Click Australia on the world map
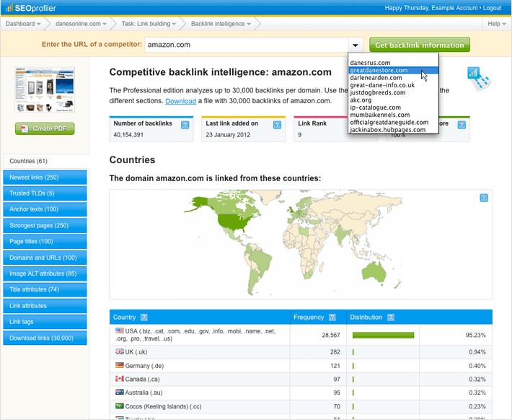This screenshot has height=420, width=512. coord(374,272)
